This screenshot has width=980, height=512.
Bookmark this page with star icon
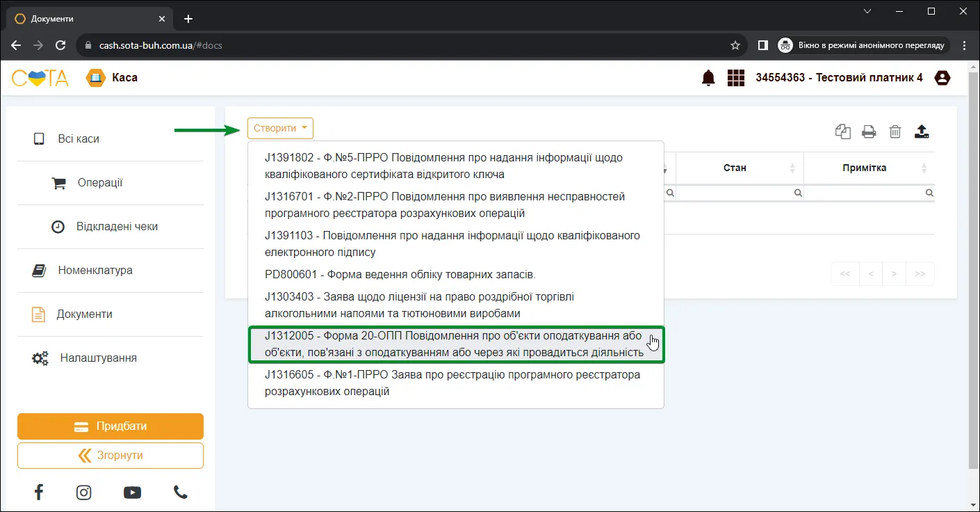point(735,45)
